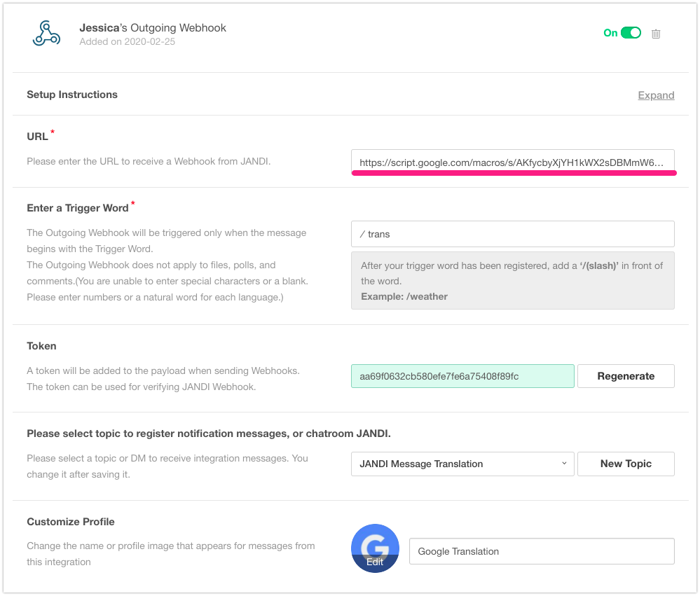Turn off the On toggle switch
700x596 pixels.
coord(631,33)
